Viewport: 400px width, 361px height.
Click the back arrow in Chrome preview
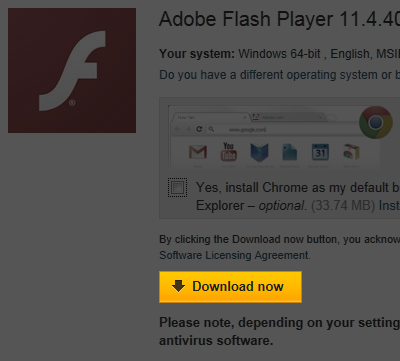pyautogui.click(x=178, y=129)
